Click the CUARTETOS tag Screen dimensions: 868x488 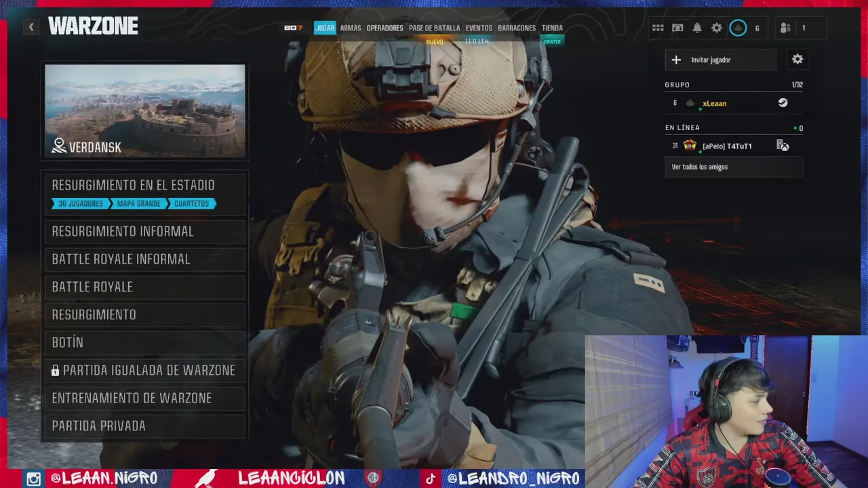[x=192, y=203]
